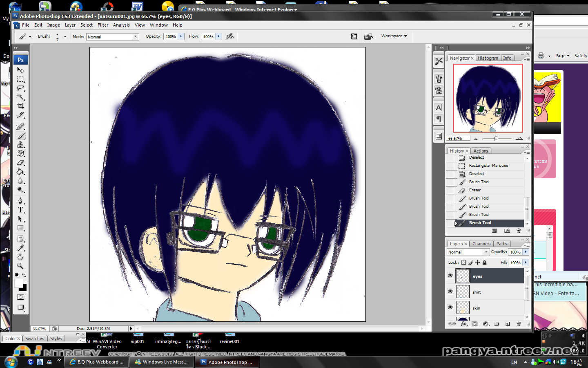The width and height of the screenshot is (588, 368).
Task: Select the Zoom tool
Action: click(20, 266)
